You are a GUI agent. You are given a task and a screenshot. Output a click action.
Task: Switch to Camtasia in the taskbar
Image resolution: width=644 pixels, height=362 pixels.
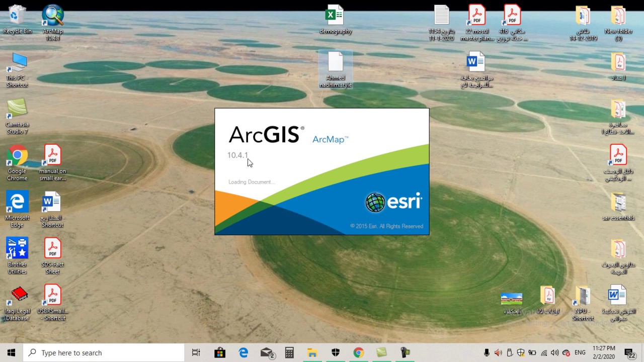point(382,352)
